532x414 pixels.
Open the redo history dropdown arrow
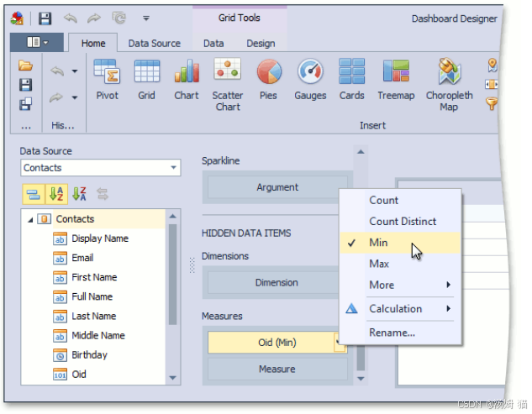(75, 97)
